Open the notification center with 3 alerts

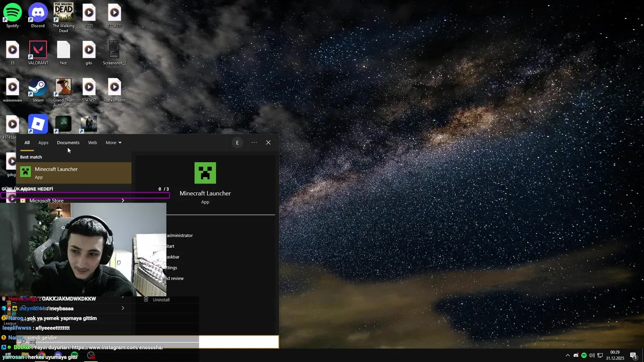click(634, 355)
